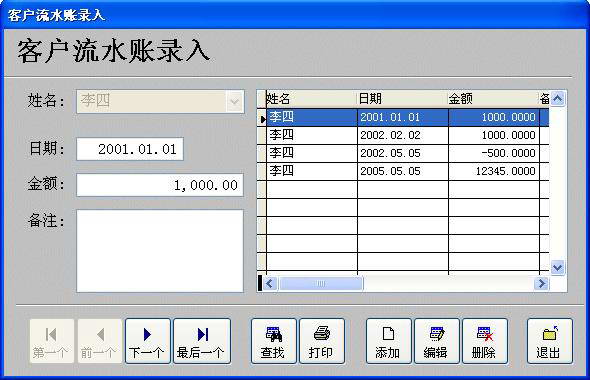
Task: Click 李四 name cell in 2005.05.05 row
Action: 312,172
